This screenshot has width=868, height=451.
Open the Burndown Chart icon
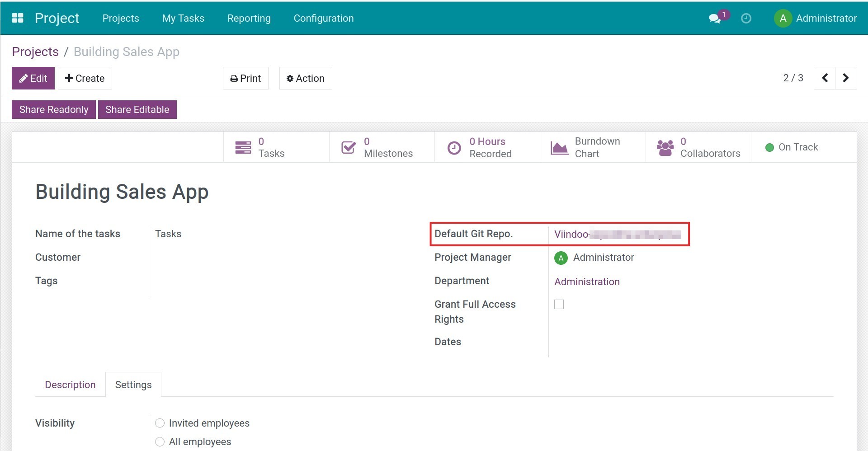(559, 148)
